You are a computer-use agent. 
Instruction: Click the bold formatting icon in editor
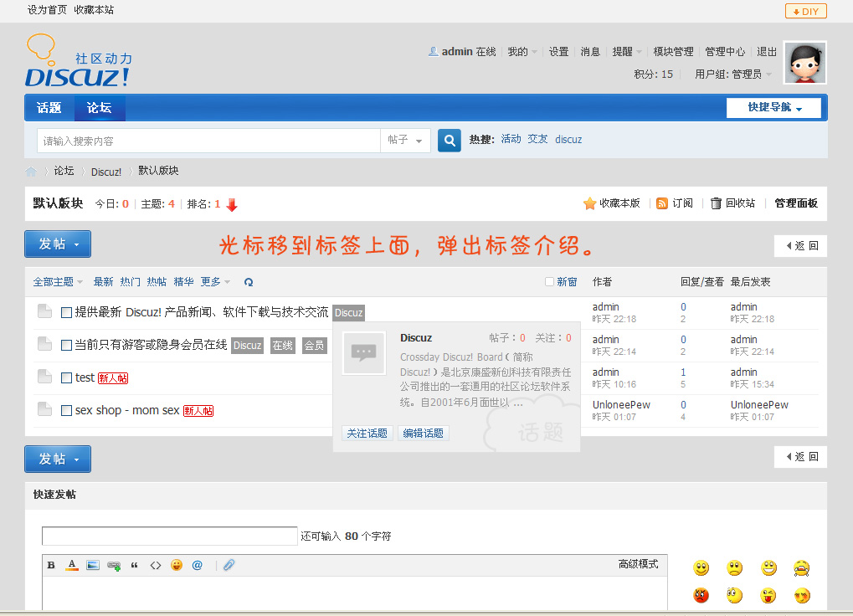(51, 565)
